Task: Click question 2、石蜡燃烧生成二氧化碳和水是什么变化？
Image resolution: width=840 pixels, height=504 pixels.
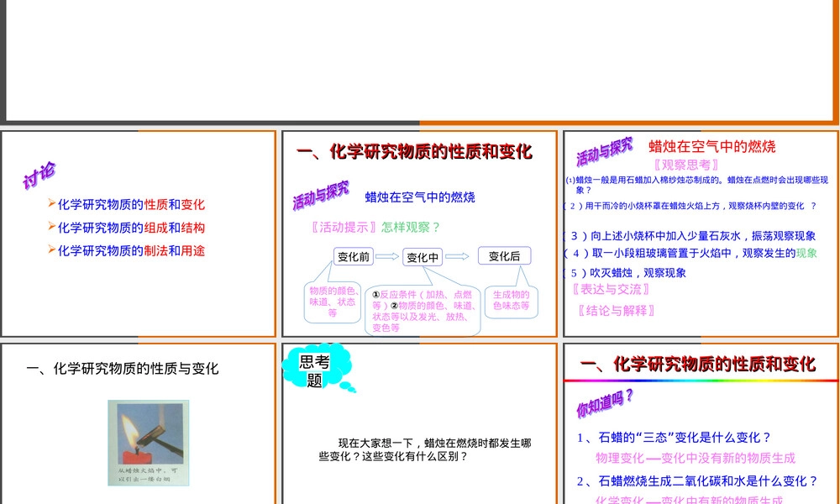Action: click(698, 481)
